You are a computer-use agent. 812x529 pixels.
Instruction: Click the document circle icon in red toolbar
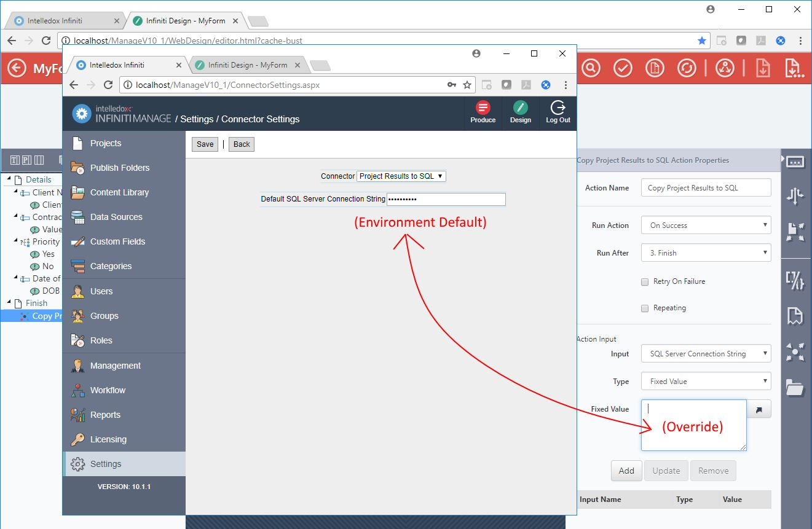pyautogui.click(x=655, y=68)
